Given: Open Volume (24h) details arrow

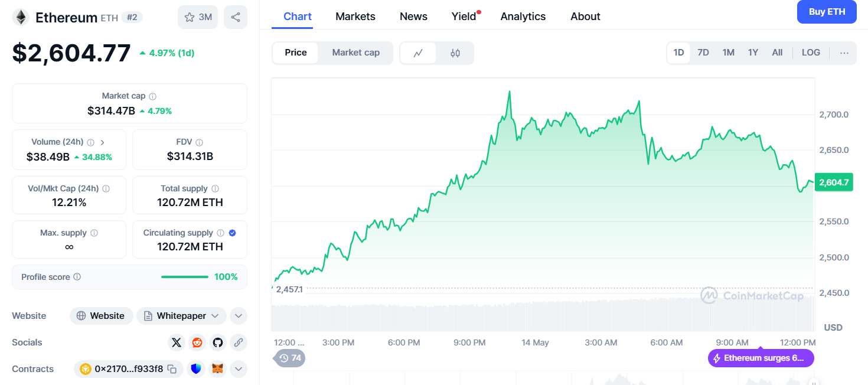Looking at the screenshot, I should [x=103, y=142].
